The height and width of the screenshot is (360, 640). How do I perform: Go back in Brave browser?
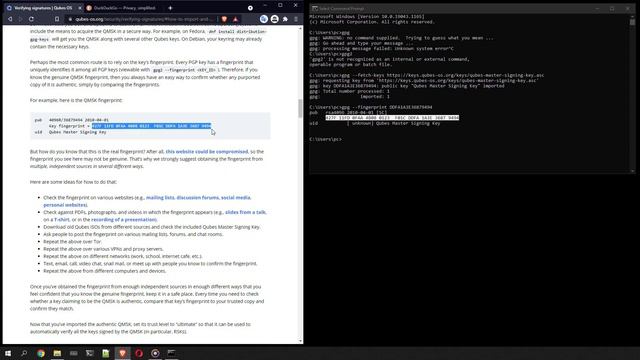[x=10, y=19]
